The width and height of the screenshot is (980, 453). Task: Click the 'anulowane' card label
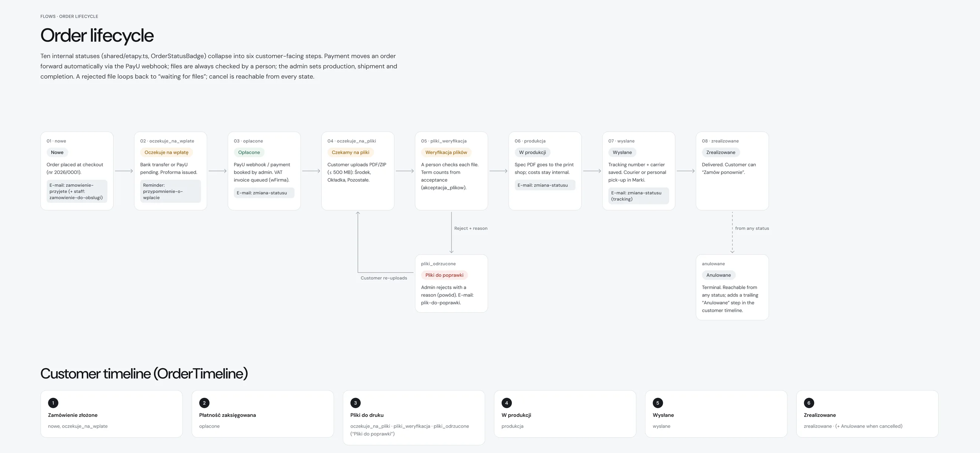pos(713,264)
